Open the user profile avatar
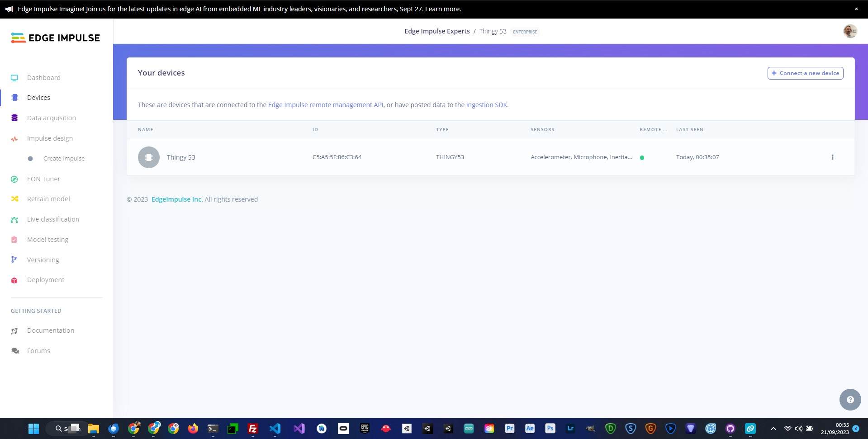 (x=850, y=31)
